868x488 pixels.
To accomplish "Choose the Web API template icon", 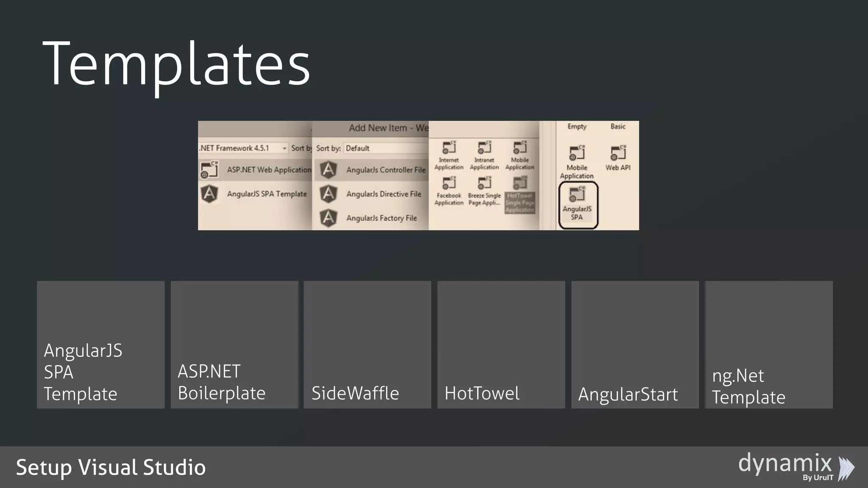I will click(618, 153).
